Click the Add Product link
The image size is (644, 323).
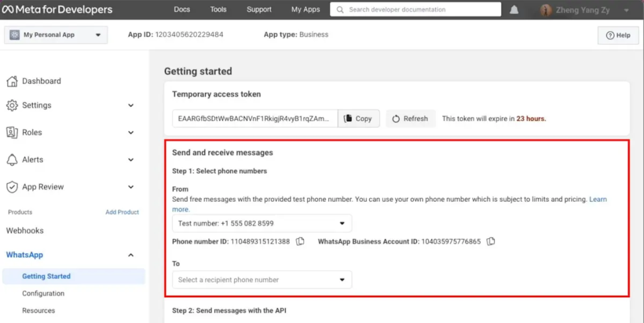(122, 212)
